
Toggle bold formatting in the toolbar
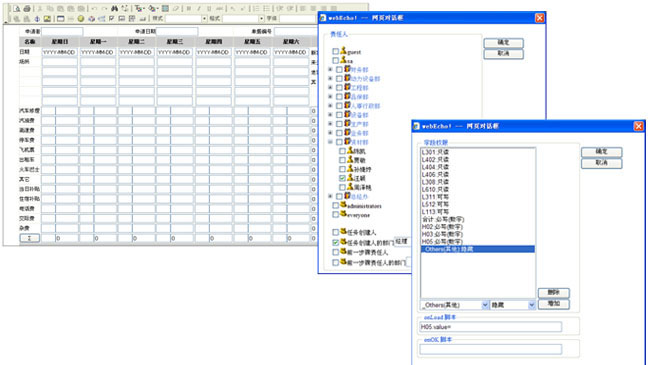(x=189, y=8)
